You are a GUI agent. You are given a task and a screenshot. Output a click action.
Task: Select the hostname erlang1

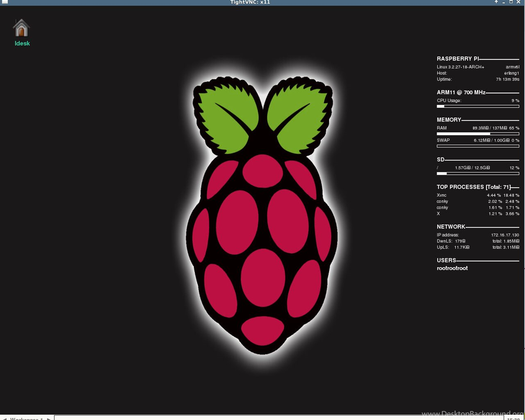coord(512,73)
